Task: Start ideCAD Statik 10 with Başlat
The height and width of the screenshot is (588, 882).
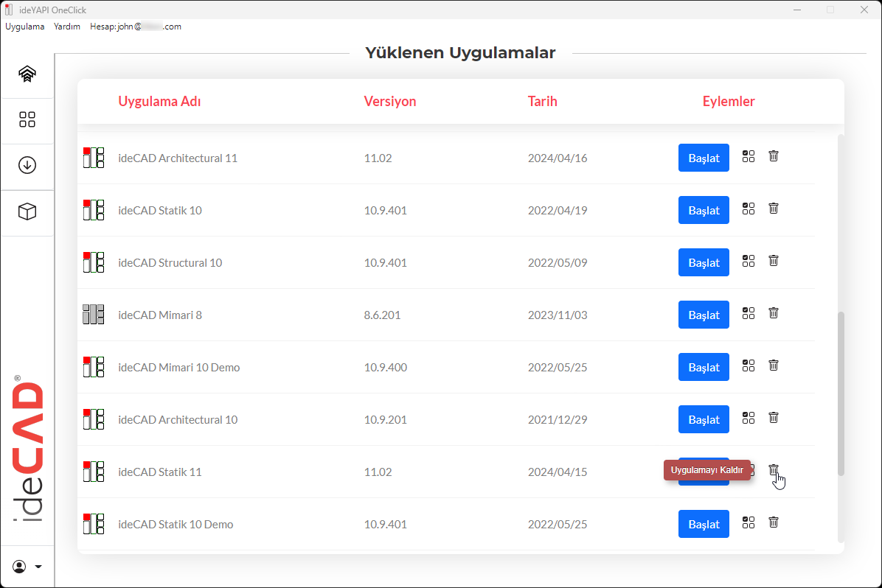Action: [x=704, y=210]
